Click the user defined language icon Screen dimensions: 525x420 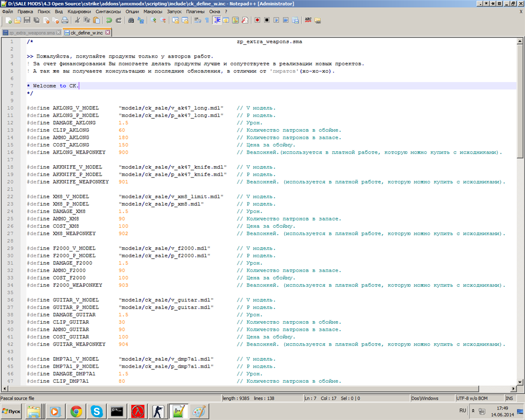tap(226, 21)
